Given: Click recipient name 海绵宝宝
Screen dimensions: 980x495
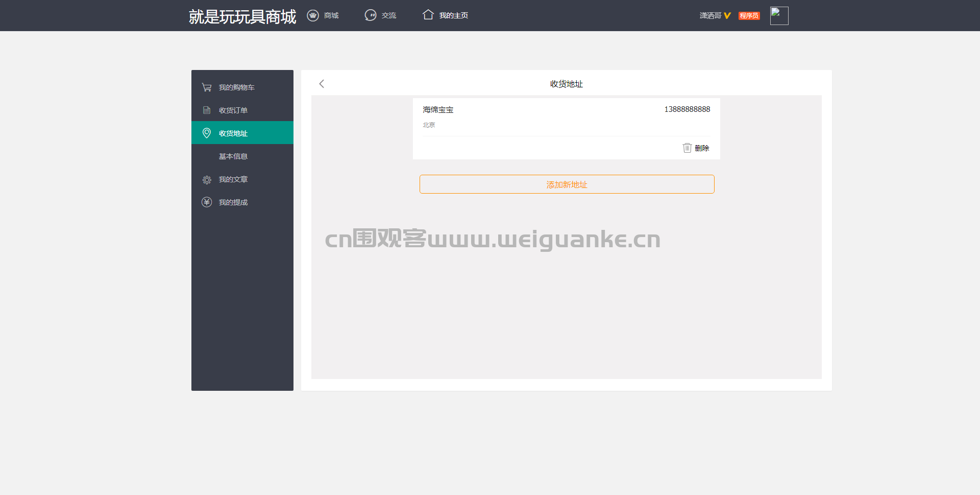Looking at the screenshot, I should [x=438, y=110].
